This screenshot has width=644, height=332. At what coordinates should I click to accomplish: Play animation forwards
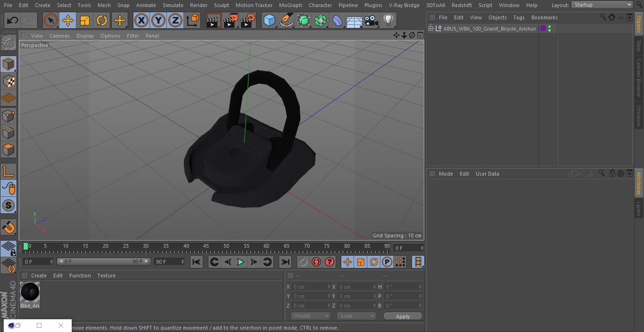[240, 262]
